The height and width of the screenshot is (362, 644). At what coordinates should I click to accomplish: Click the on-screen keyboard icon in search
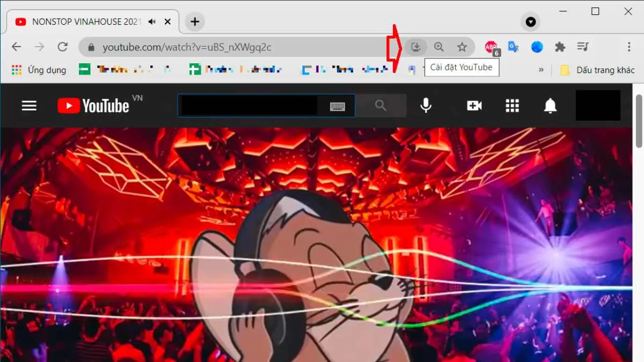338,105
